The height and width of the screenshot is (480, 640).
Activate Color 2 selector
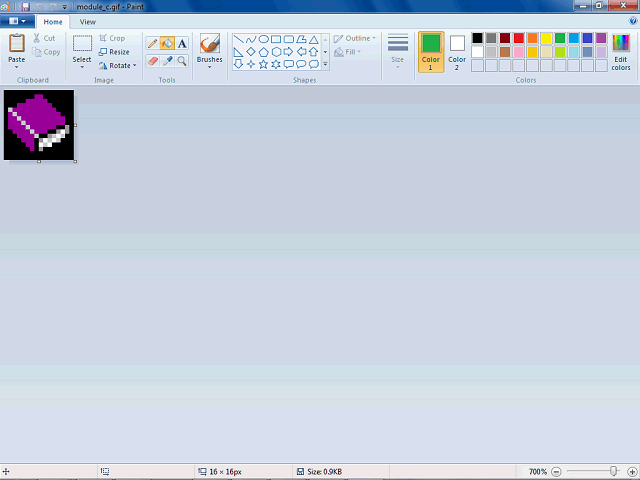457,52
